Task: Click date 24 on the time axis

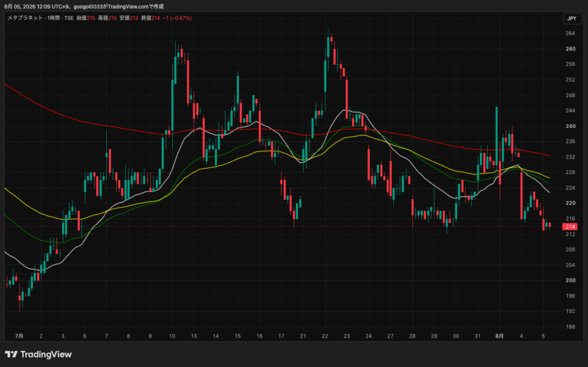Action: coord(368,336)
